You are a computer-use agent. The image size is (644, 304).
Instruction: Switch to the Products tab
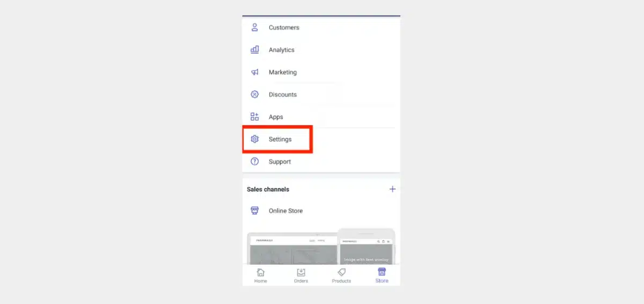click(341, 276)
